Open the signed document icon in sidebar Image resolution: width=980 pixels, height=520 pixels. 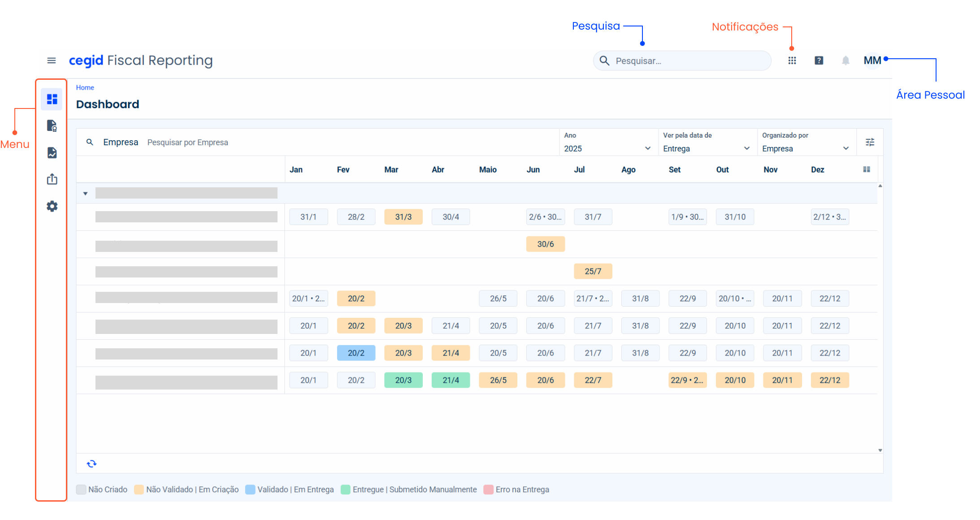pyautogui.click(x=52, y=152)
